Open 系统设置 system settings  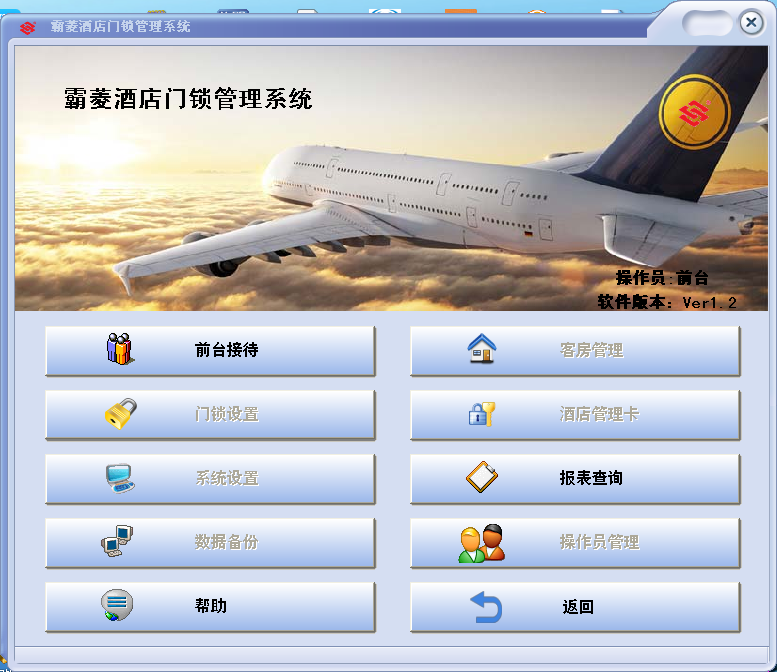pos(210,479)
